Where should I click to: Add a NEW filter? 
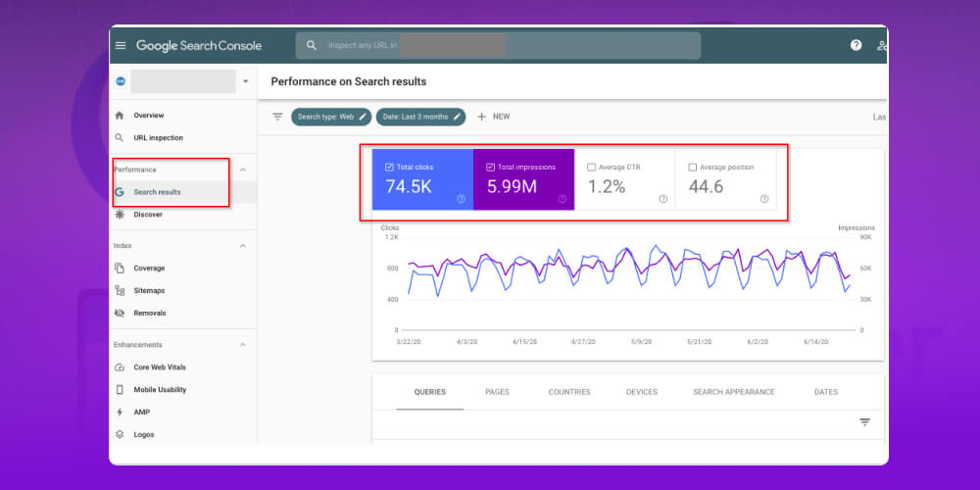click(494, 117)
